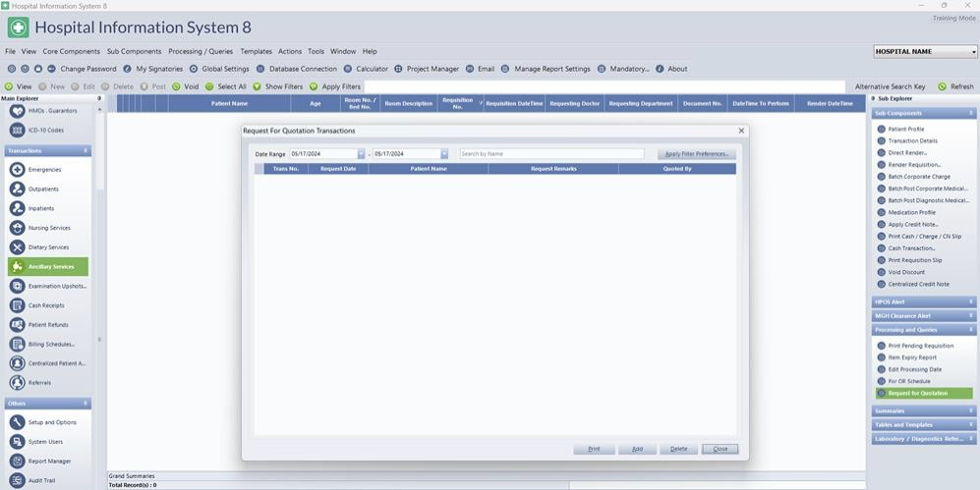Open Global Settings from the toolbar
The width and height of the screenshot is (980, 490).
pyautogui.click(x=194, y=69)
